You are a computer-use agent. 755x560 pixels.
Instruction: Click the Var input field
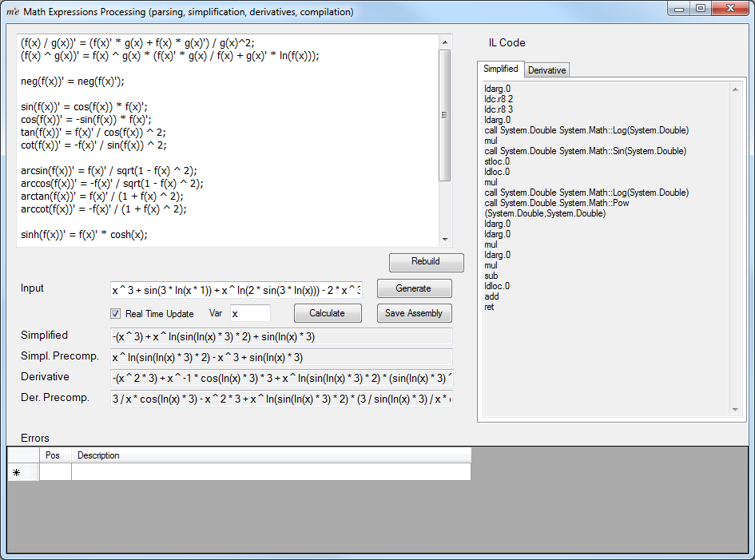pos(250,313)
